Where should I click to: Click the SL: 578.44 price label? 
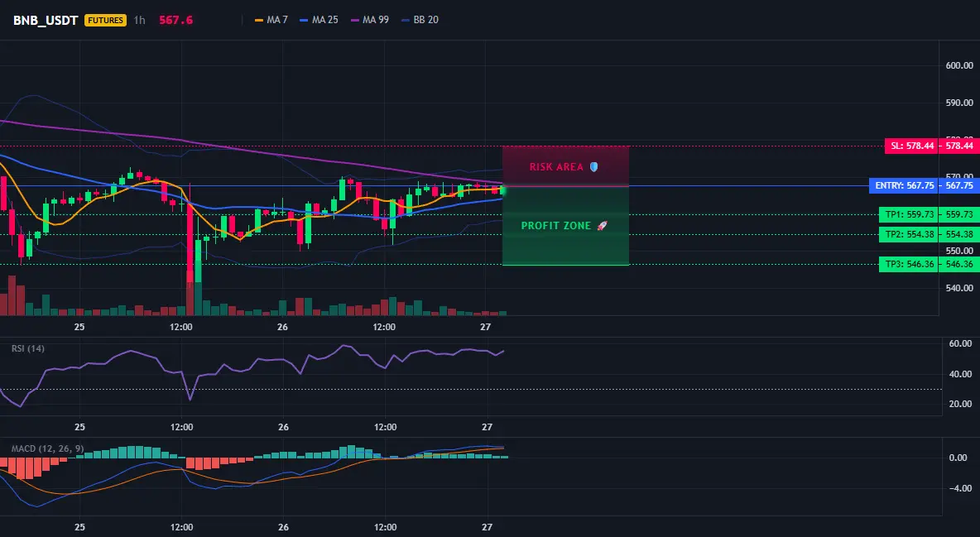click(912, 146)
